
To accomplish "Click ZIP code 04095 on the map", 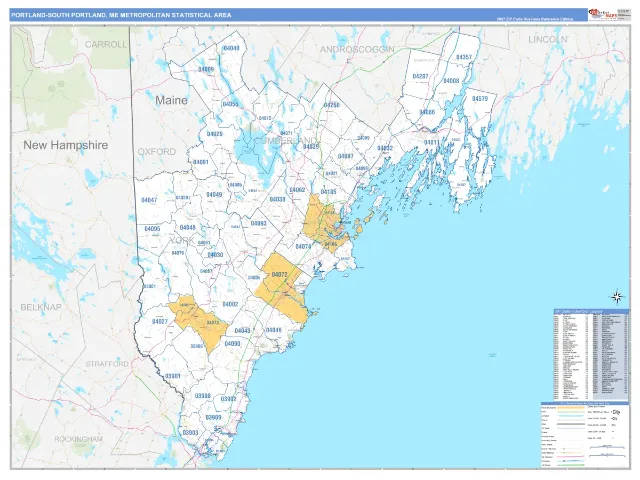I will tap(152, 229).
